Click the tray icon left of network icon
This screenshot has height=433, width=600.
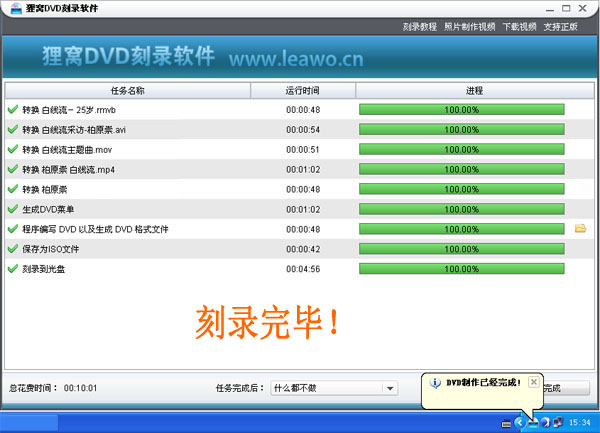(x=546, y=422)
